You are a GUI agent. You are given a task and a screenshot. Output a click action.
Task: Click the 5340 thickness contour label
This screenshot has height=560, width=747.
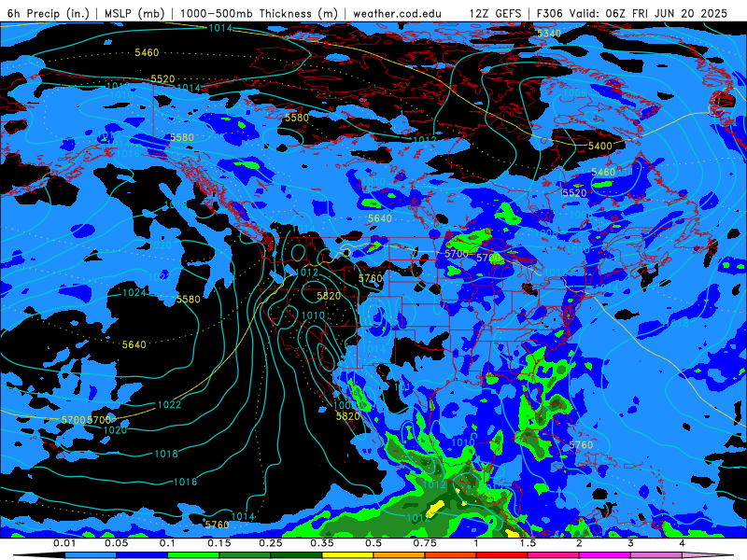pos(549,34)
